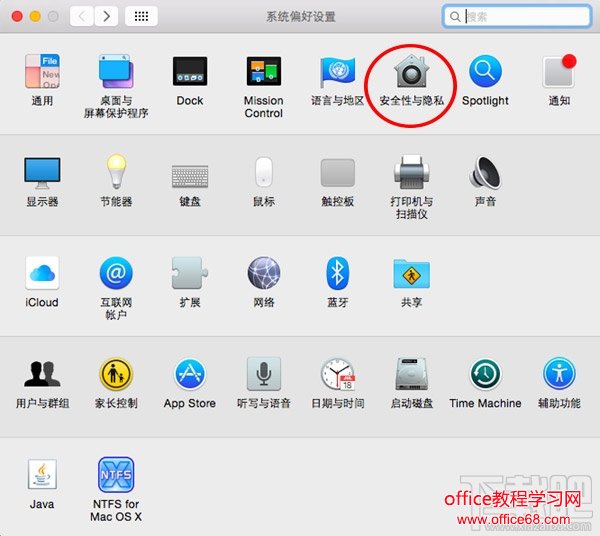This screenshot has width=600, height=536.
Task: Minimize the 系统偏好设置 window
Action: [35, 16]
